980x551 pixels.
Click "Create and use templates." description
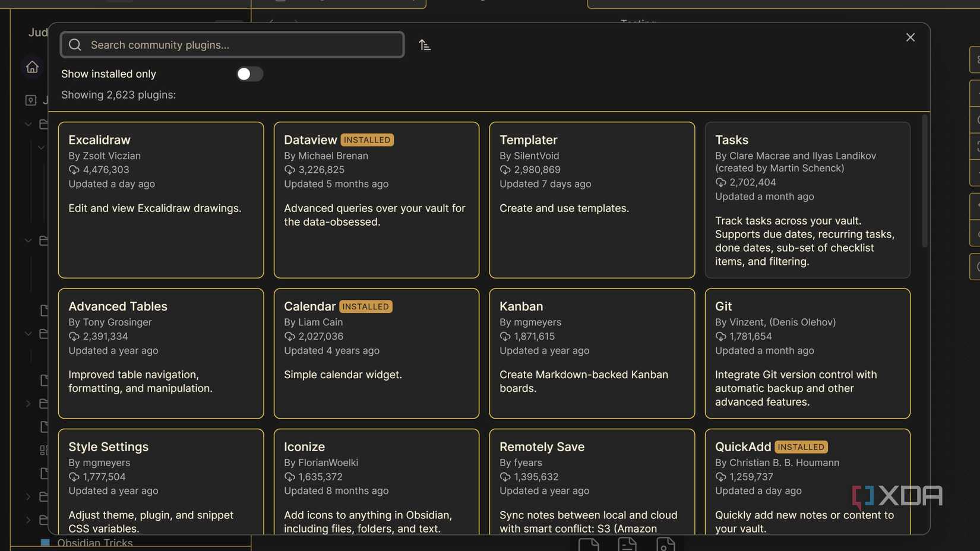click(564, 208)
